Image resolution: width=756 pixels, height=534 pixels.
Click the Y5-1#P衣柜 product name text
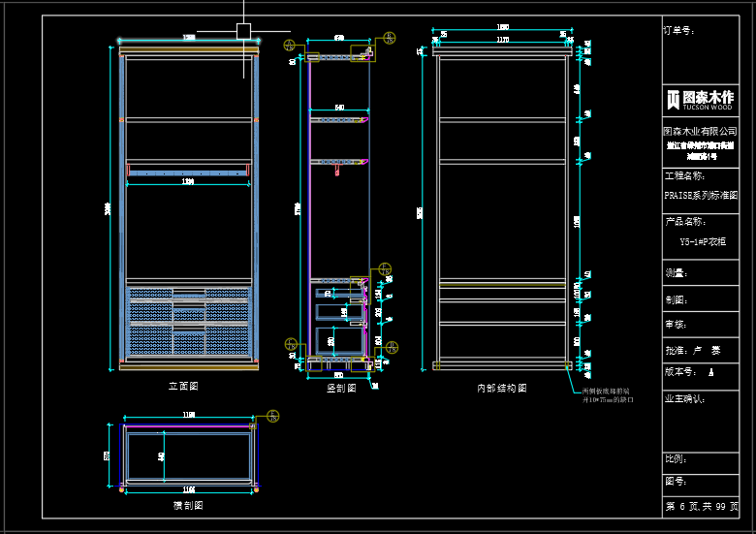[702, 241]
